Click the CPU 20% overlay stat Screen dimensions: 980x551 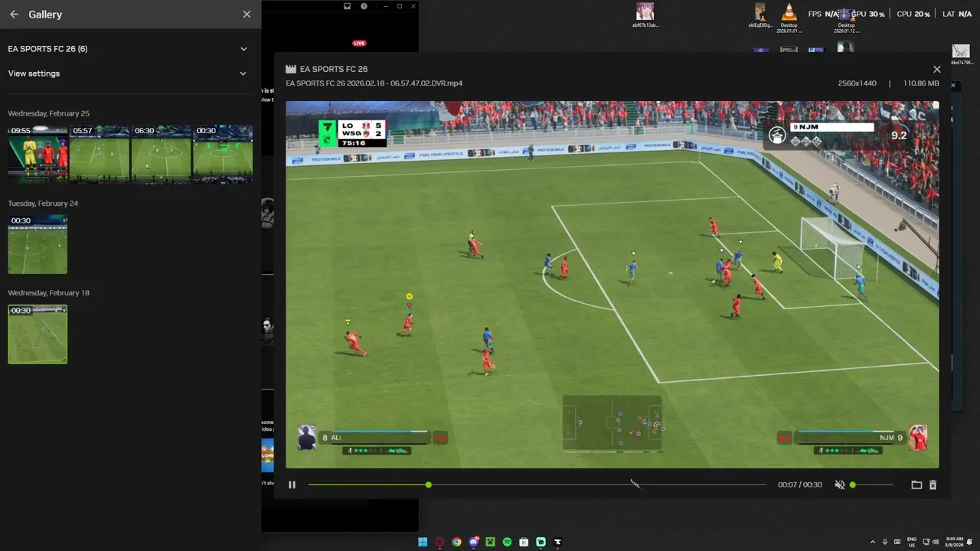913,15
